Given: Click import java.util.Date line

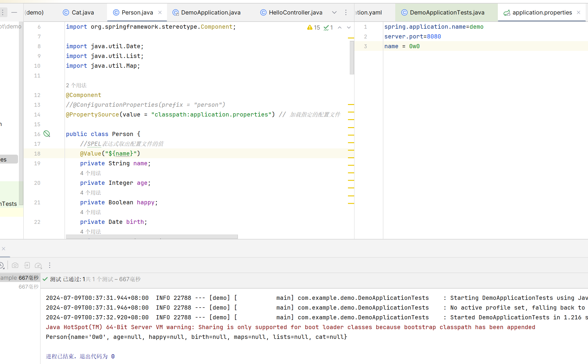Looking at the screenshot, I should pos(105,46).
